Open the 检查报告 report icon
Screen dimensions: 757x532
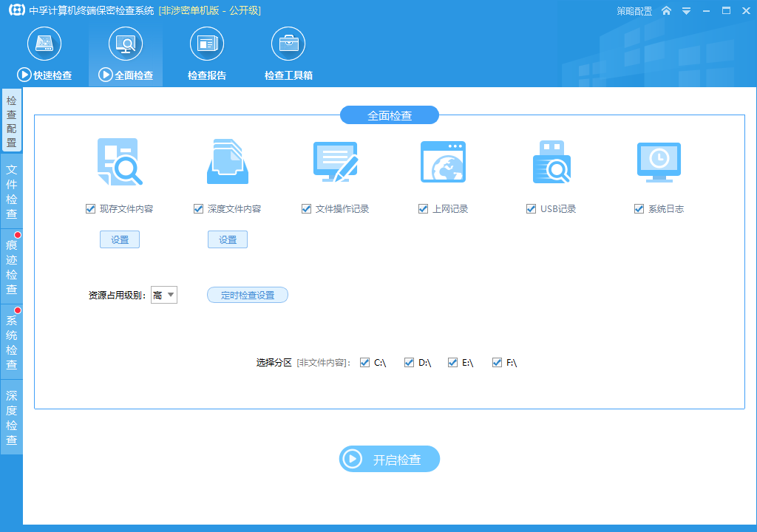(207, 44)
